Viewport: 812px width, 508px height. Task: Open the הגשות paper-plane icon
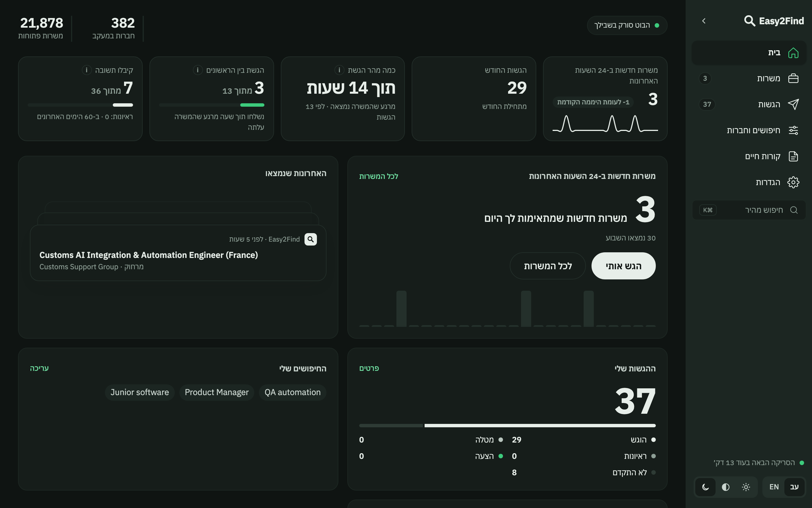[x=793, y=104]
